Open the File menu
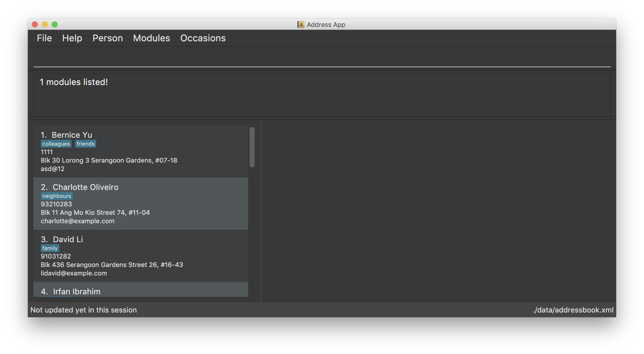Screen dimensions: 644x354 click(x=44, y=38)
